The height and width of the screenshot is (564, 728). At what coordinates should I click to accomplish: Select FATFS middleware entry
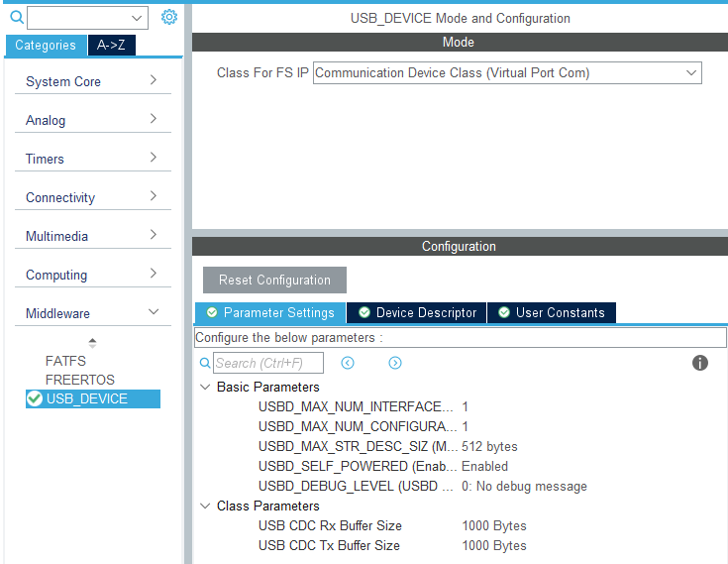pos(66,361)
